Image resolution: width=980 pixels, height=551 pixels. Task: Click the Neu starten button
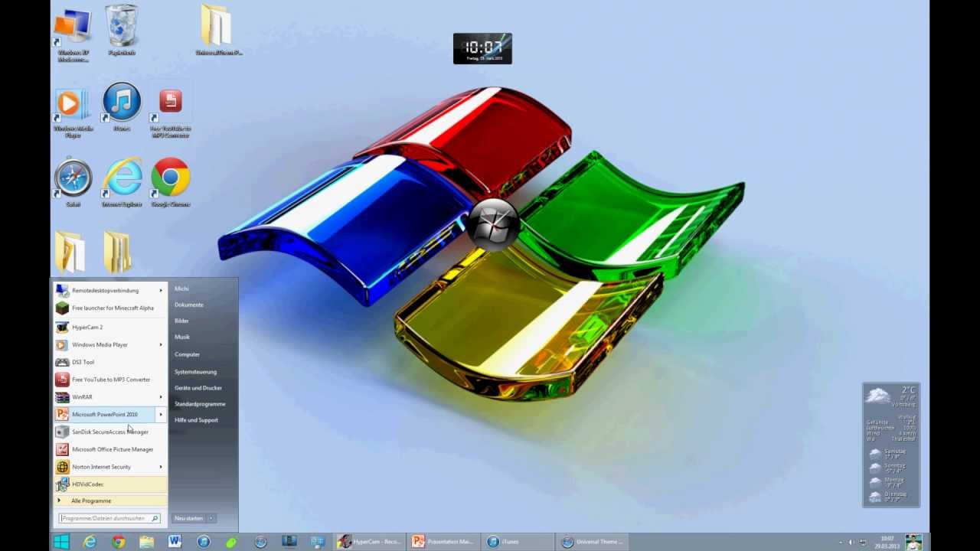point(189,518)
